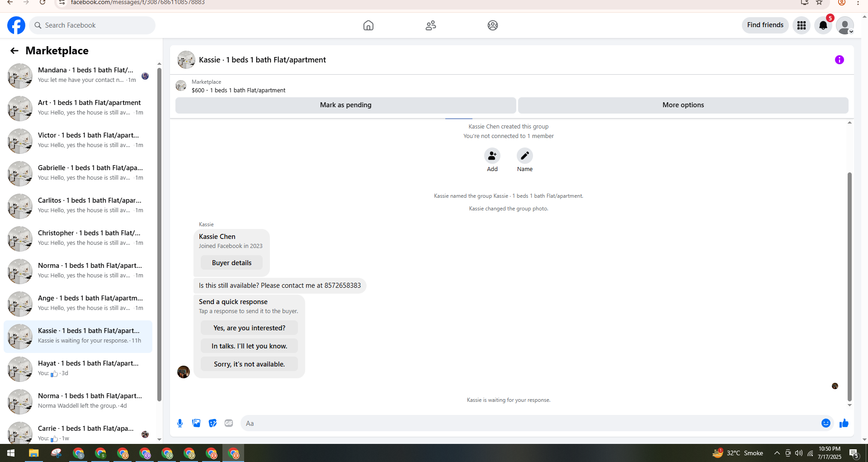Open File Explorer from the taskbar
Viewport: 868px width, 462px height.
click(x=34, y=453)
